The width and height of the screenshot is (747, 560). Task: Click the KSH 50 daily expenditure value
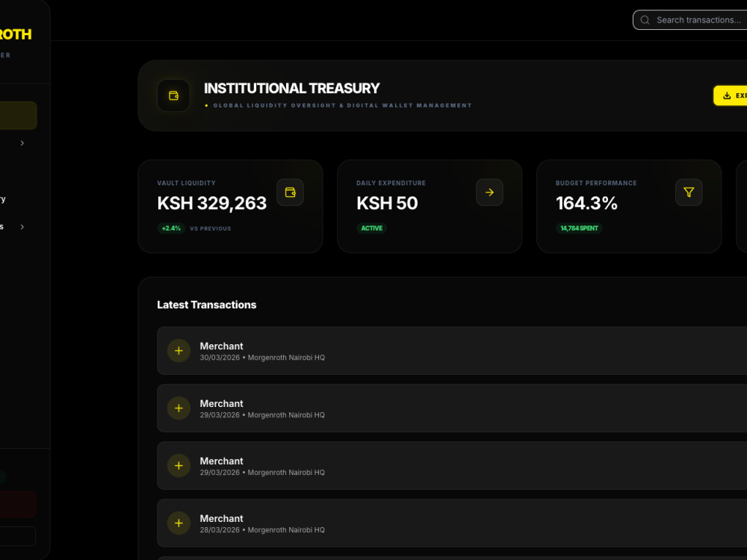(387, 203)
